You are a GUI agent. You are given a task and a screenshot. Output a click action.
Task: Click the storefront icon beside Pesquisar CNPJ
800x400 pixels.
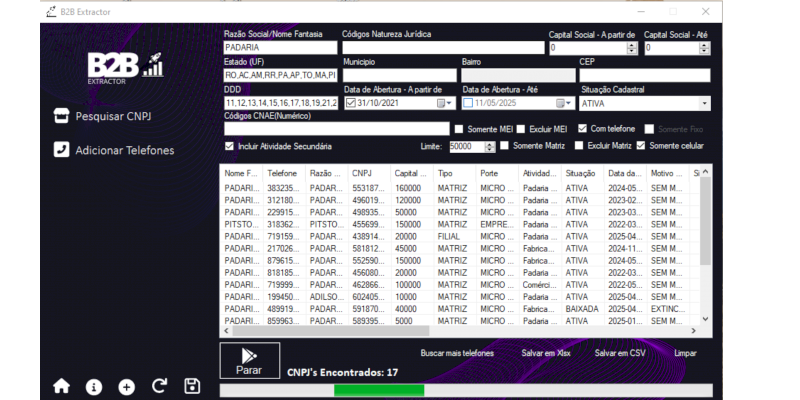61,116
